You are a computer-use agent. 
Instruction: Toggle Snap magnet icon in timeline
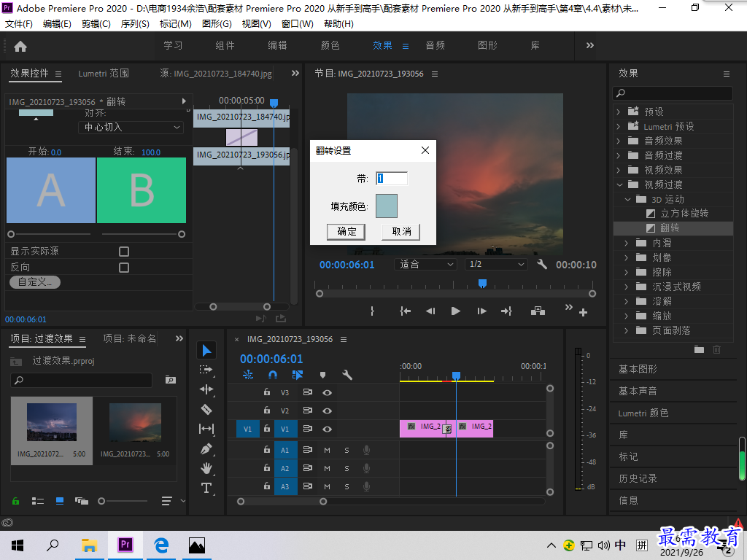tap(273, 376)
